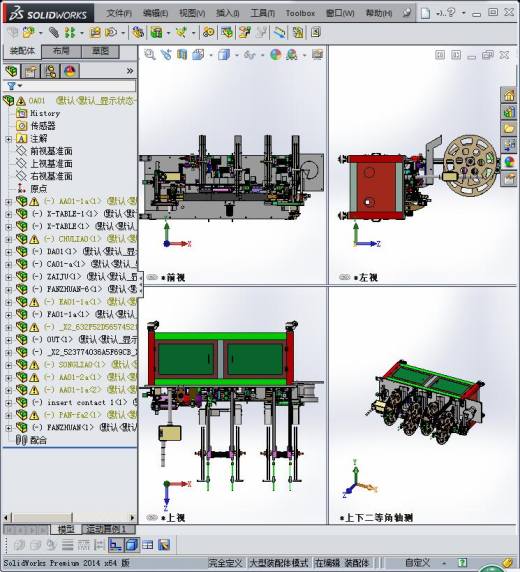The image size is (520, 572).
Task: Open the Toolbox menu
Action: pyautogui.click(x=300, y=13)
